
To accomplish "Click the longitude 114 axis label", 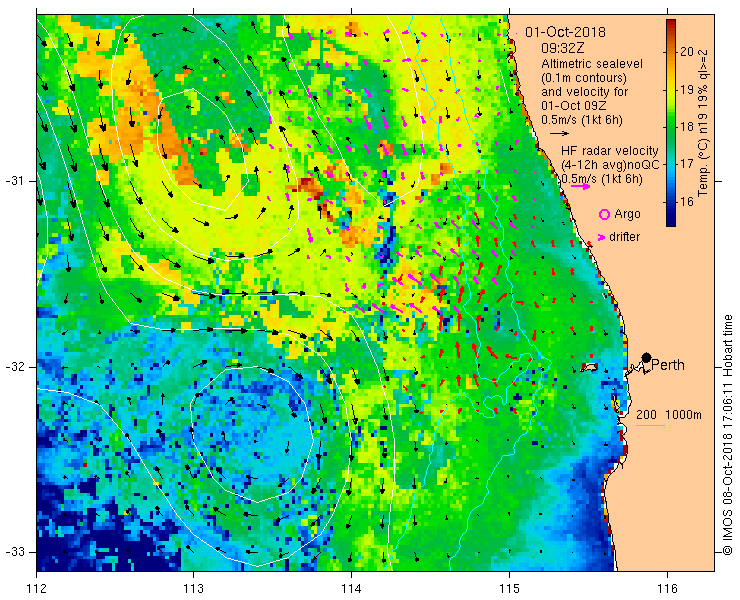I will tap(351, 589).
